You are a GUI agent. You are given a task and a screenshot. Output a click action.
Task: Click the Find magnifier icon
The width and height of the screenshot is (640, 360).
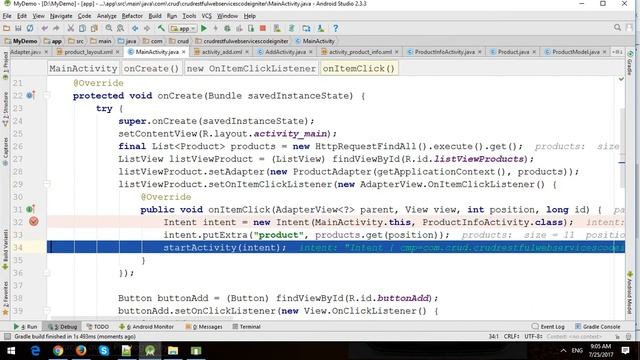[109, 28]
